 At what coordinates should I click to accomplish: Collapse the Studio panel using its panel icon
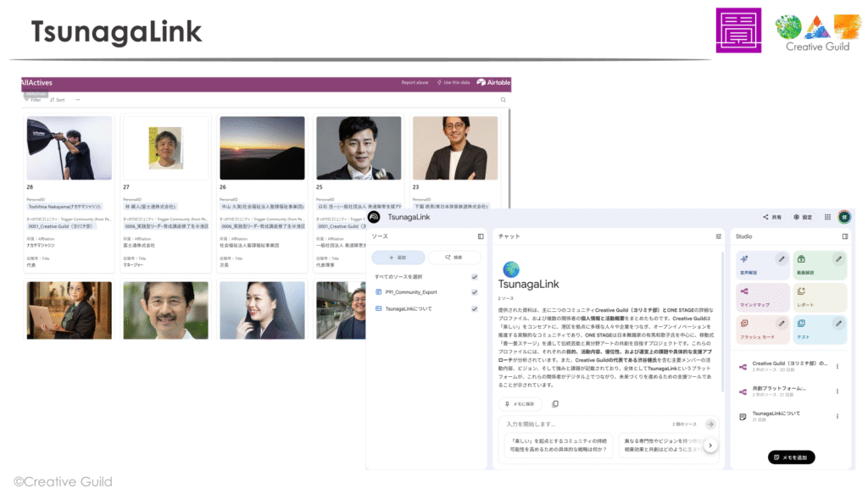[x=844, y=236]
